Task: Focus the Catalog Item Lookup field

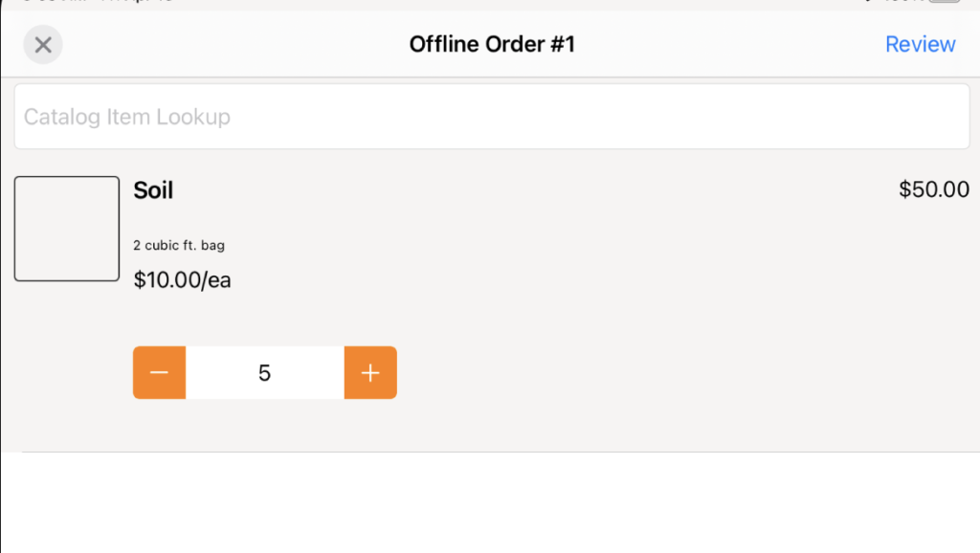Action: tap(492, 116)
